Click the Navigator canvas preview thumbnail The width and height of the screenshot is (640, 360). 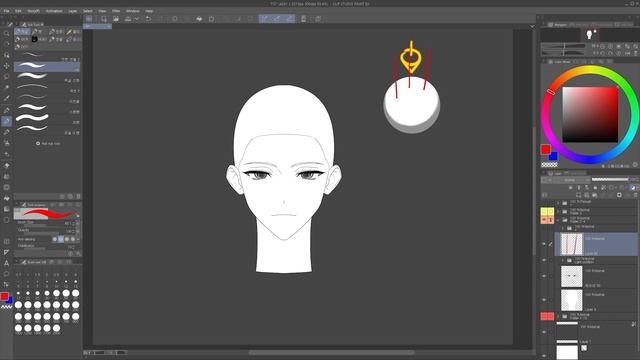point(591,35)
